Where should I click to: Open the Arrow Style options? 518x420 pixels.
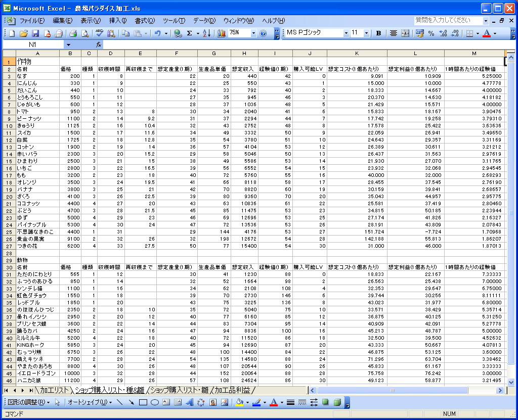314,402
